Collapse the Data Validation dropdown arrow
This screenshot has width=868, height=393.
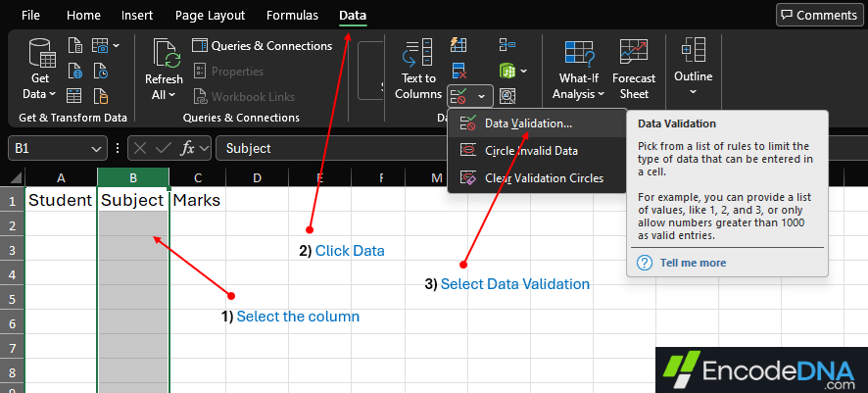pos(482,97)
